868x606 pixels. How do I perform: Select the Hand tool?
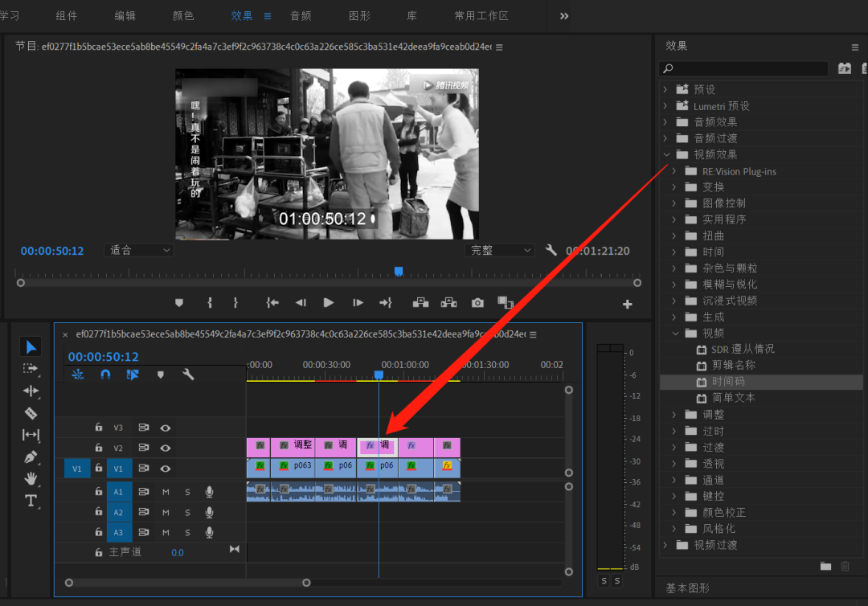31,478
